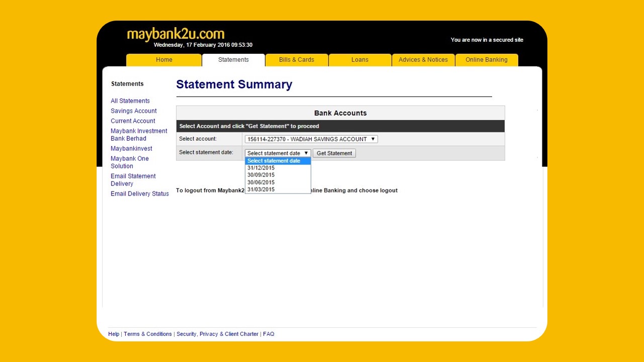Screen dimensions: 644x362
Task: Click the Savings Account sidebar link
Action: pyautogui.click(x=134, y=111)
